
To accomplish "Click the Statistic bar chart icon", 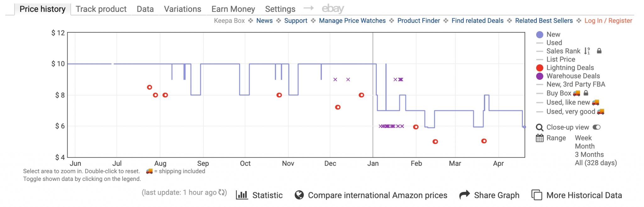I will 242,195.
